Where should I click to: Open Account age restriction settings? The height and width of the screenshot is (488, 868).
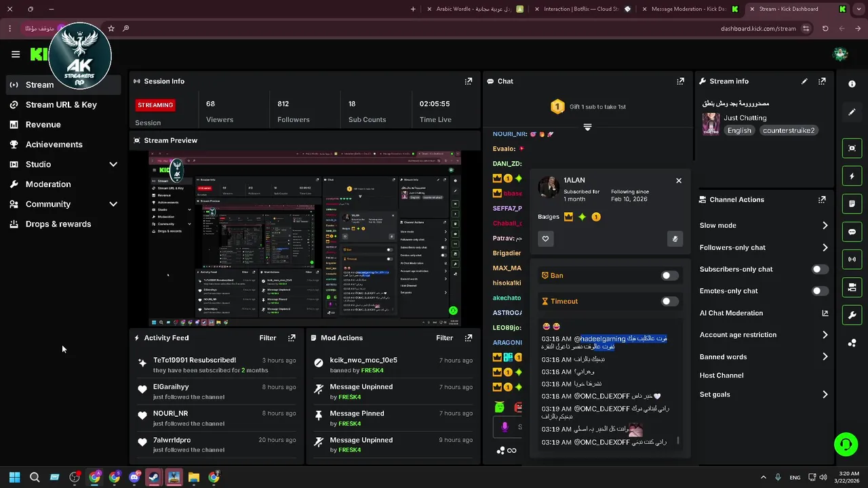pyautogui.click(x=764, y=335)
